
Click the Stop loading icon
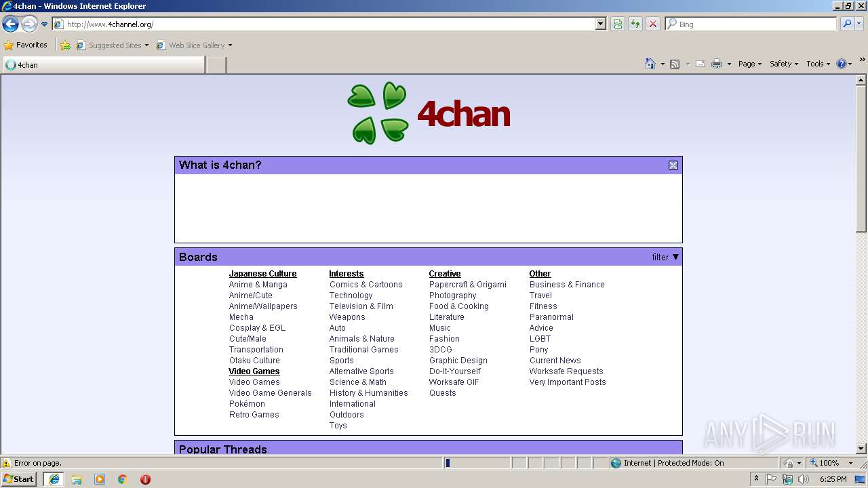653,24
